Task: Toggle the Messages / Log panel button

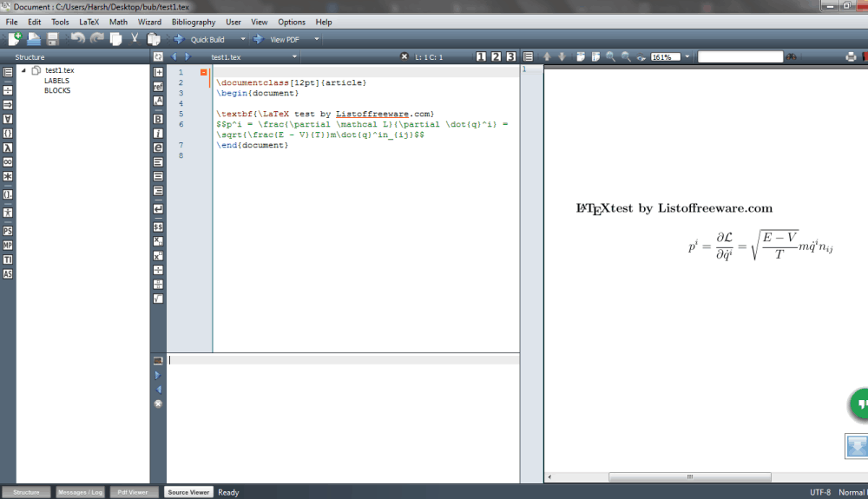Action: tap(80, 492)
